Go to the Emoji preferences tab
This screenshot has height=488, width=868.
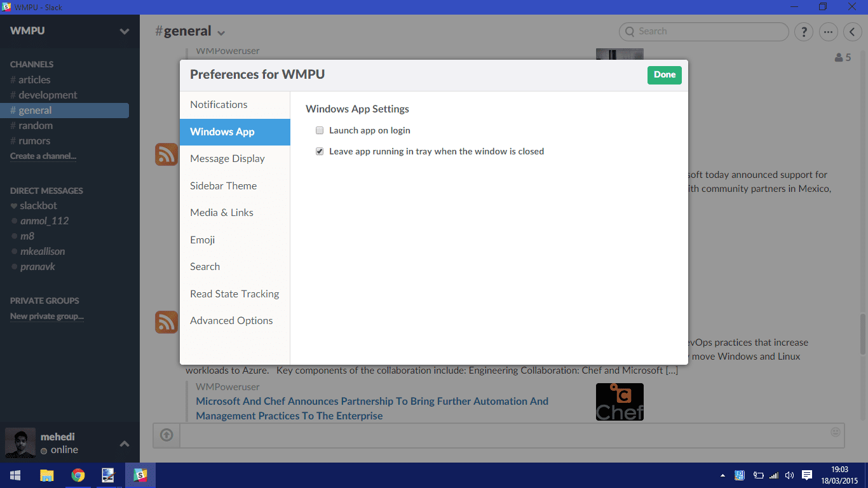[235, 240]
